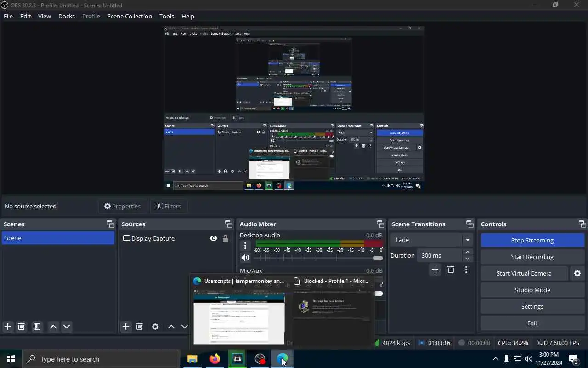Open Microsoft Edge taskbar icon
588x368 pixels.
tap(282, 359)
